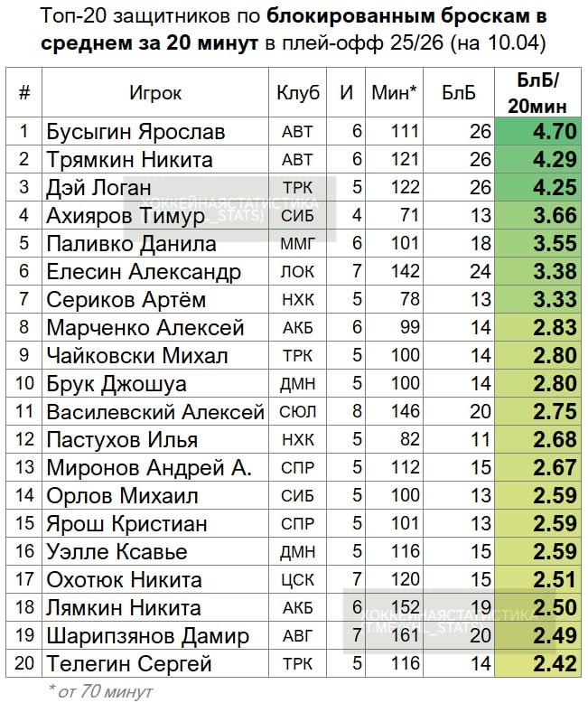Click the Клуб column header

(x=298, y=93)
